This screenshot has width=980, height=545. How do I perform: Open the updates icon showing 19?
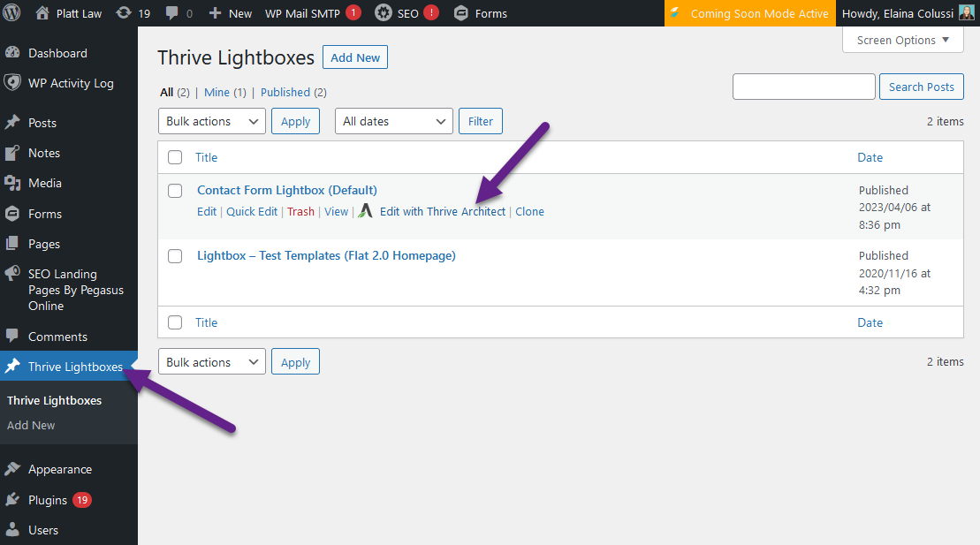[x=124, y=12]
